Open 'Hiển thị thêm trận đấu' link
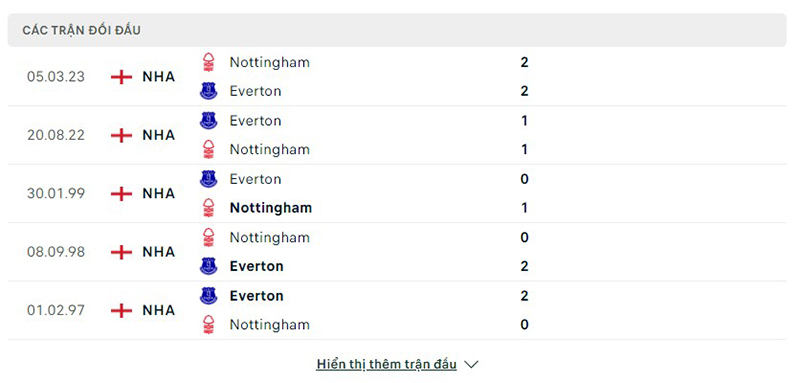800x383 pixels. coord(386,364)
